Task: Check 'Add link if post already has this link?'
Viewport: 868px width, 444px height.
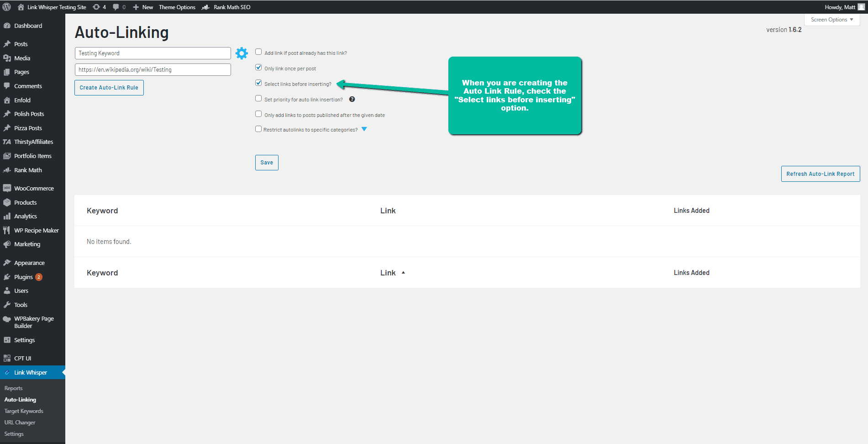Action: click(x=258, y=52)
